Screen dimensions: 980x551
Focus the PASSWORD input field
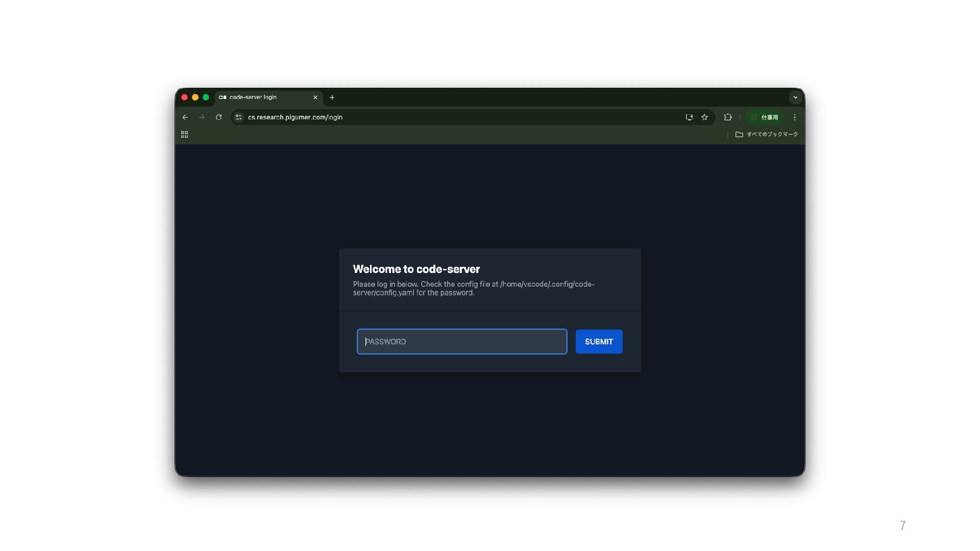click(461, 342)
